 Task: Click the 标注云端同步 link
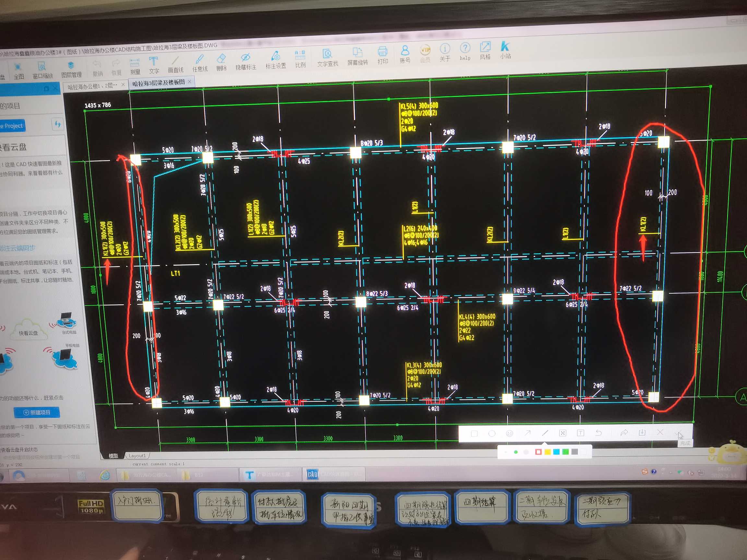(x=17, y=249)
